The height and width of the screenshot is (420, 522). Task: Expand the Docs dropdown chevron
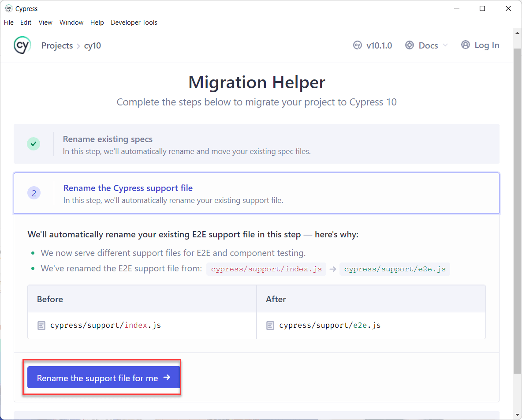point(445,45)
